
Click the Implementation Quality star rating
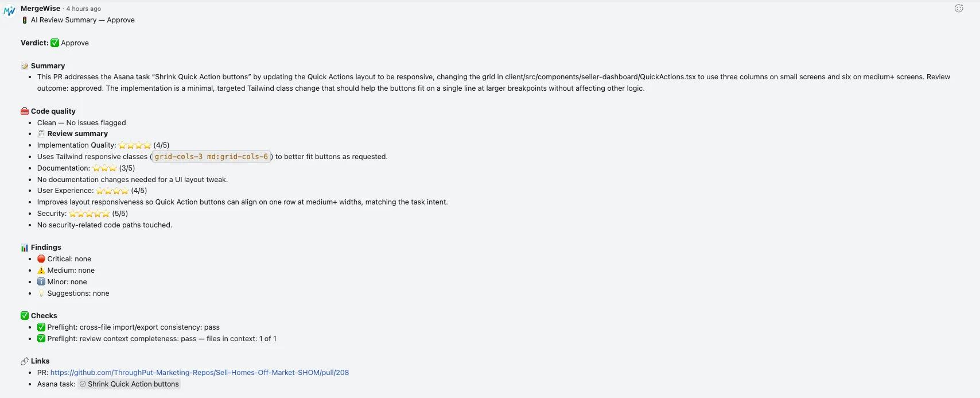(x=134, y=145)
